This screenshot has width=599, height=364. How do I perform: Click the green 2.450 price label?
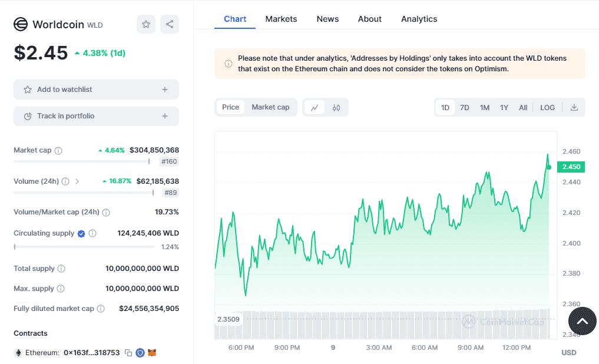click(571, 167)
